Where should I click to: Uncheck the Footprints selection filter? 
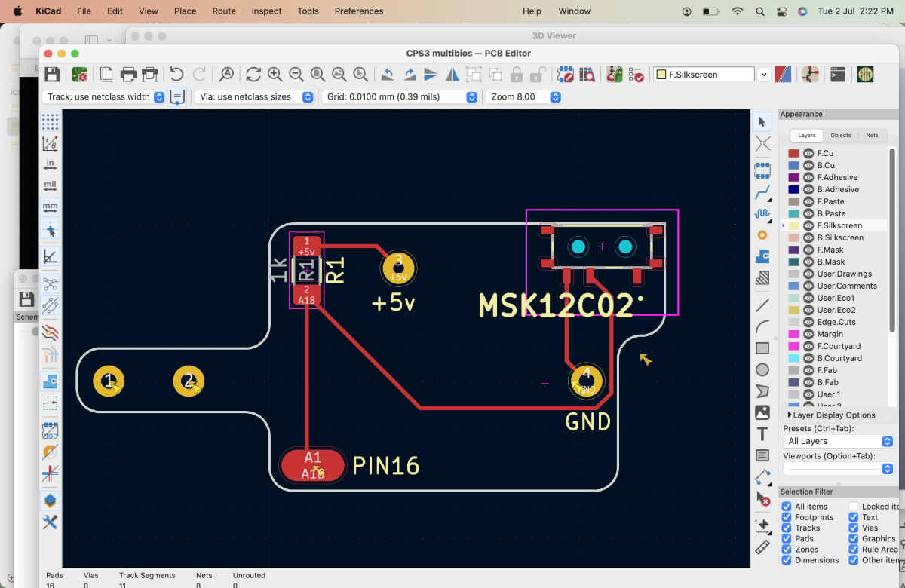(x=787, y=517)
